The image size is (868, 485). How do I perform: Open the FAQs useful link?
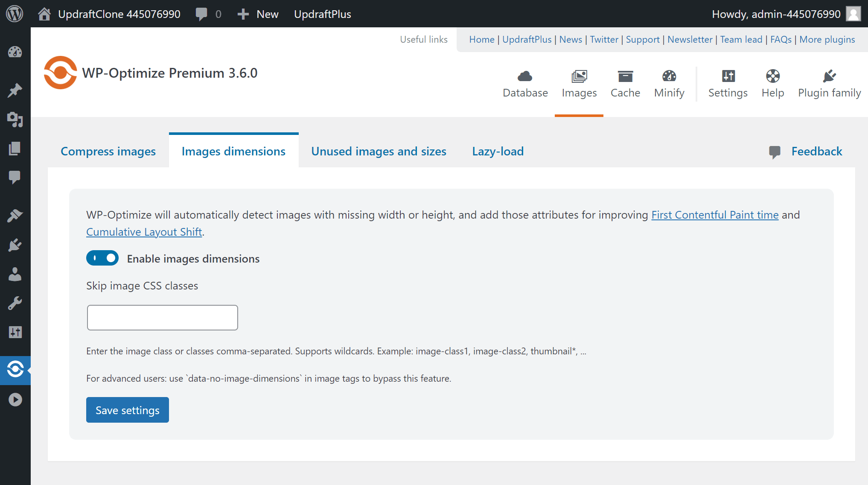point(781,39)
